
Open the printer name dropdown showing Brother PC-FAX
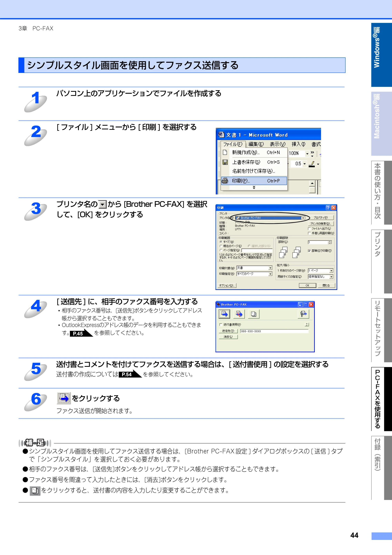303,218
